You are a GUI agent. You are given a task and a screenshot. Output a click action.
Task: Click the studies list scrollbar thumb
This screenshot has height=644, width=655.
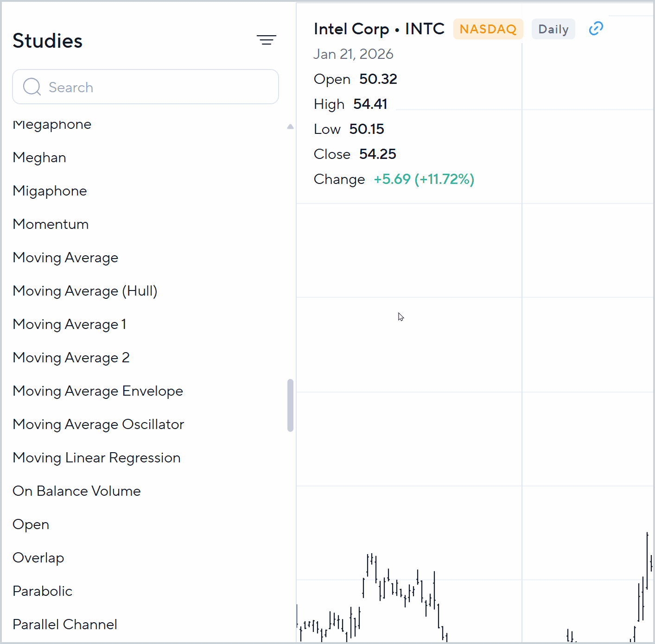coord(290,405)
